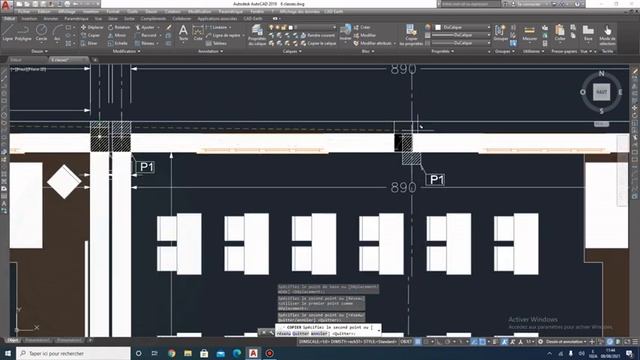Activate the Raccord (fillet) command
The width and height of the screenshot is (640, 360).
tap(146, 36)
